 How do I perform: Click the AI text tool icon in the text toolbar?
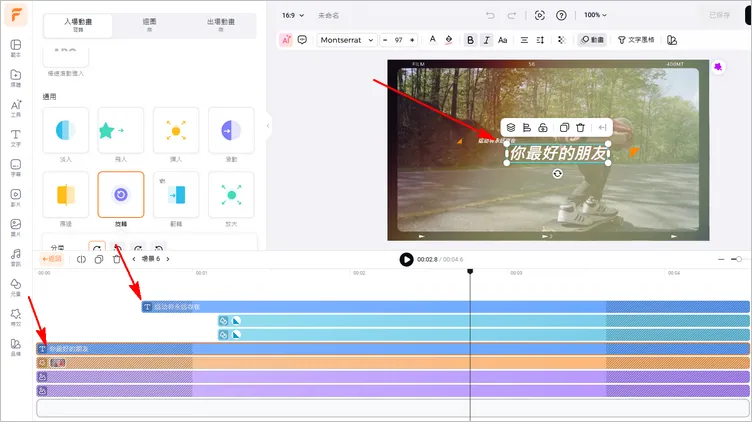tap(286, 40)
